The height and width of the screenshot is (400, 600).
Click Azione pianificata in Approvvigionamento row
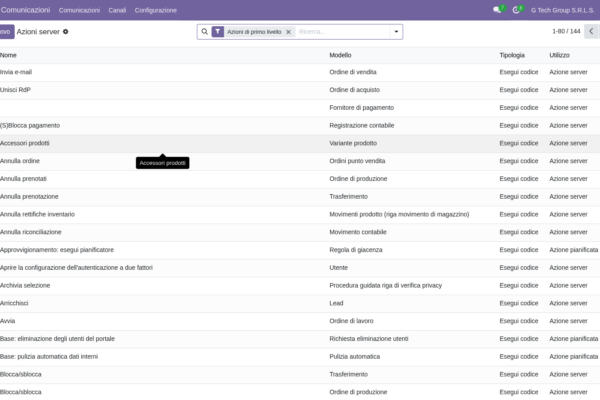574,250
